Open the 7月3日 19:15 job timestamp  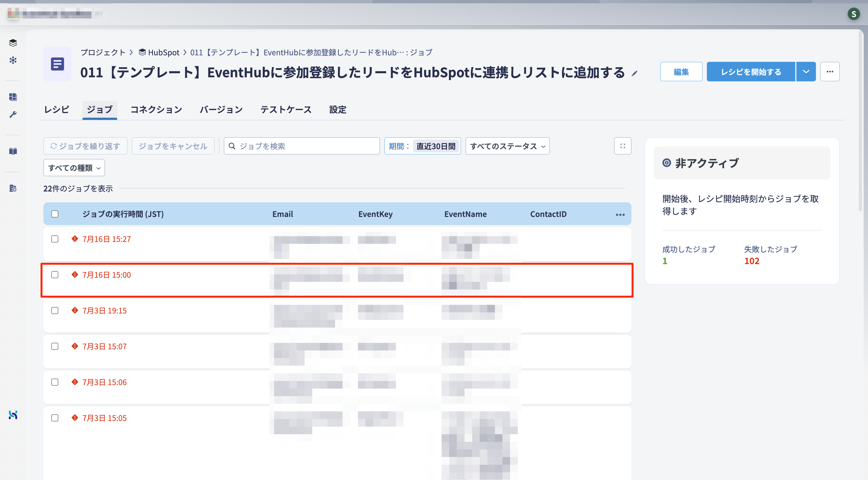(104, 310)
